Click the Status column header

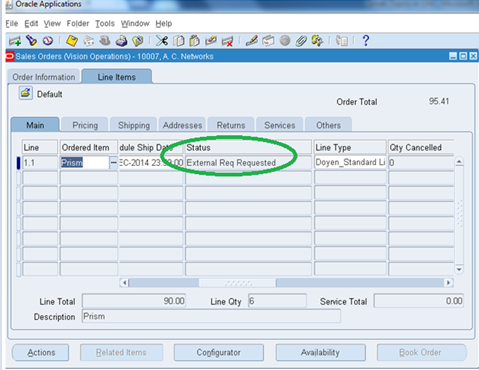pos(248,147)
